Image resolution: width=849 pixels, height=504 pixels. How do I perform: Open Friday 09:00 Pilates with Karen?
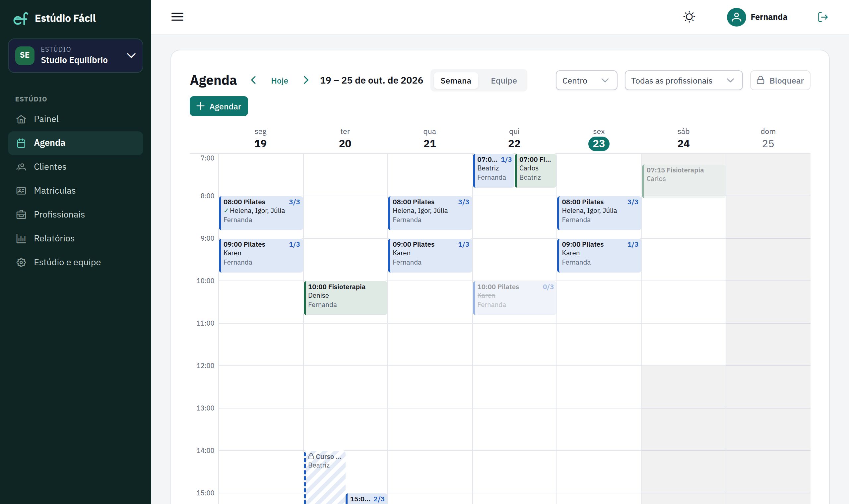pyautogui.click(x=599, y=255)
